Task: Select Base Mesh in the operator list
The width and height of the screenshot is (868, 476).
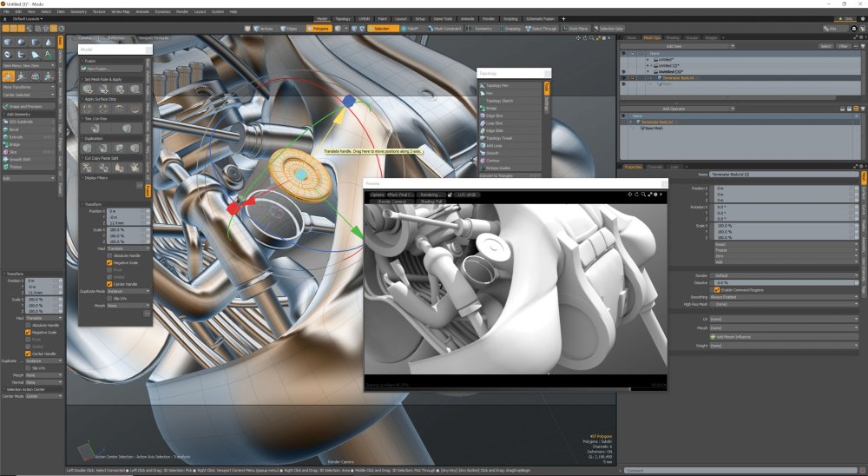Action: click(652, 128)
